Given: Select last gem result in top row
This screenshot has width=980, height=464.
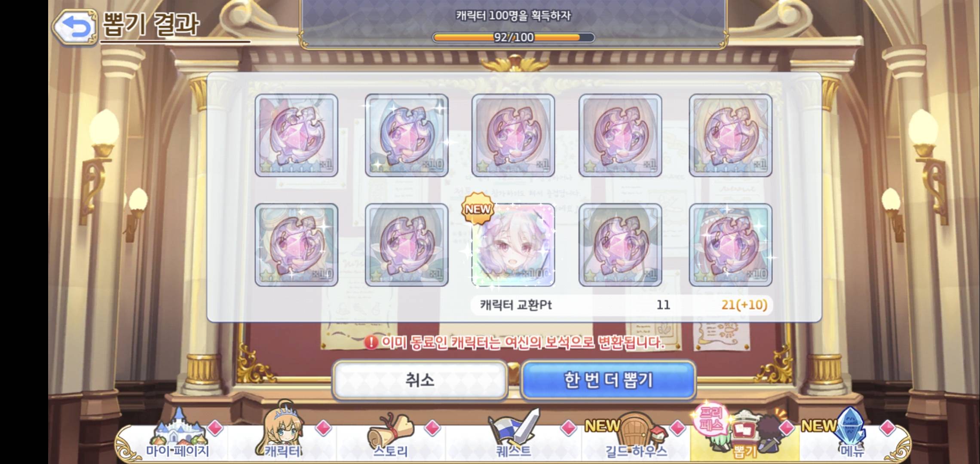Looking at the screenshot, I should pos(730,135).
